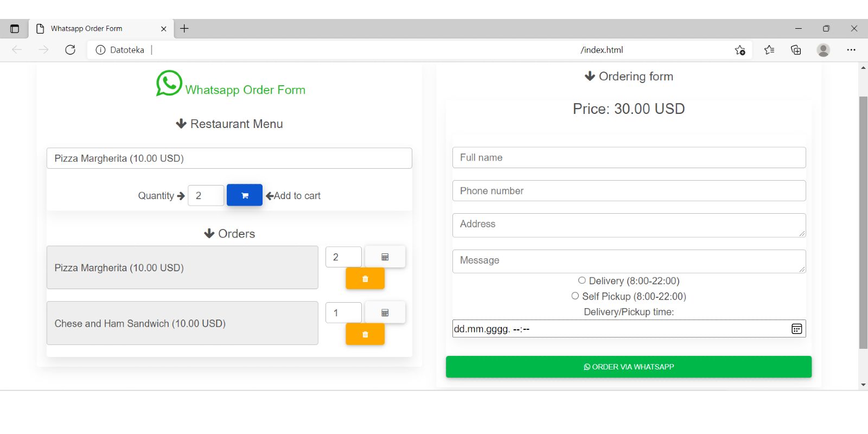Select the Delivery (8:00-22:00) option
This screenshot has width=868, height=434.
point(582,280)
